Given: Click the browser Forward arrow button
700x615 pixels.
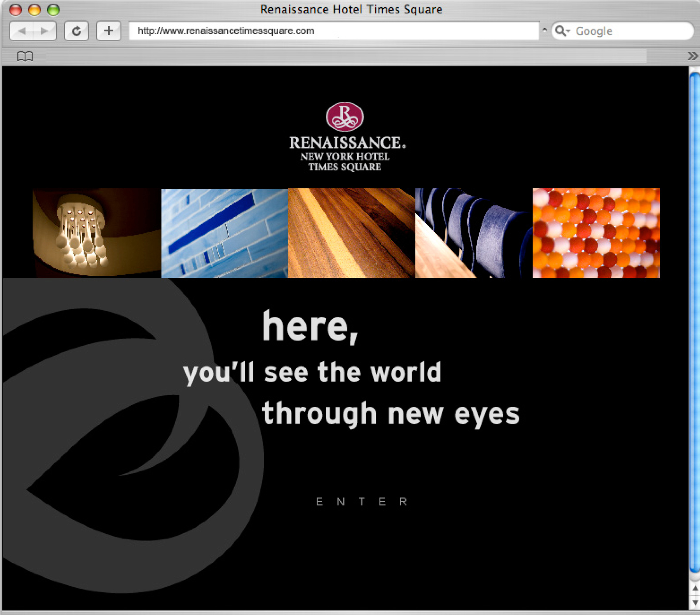Looking at the screenshot, I should pyautogui.click(x=45, y=31).
